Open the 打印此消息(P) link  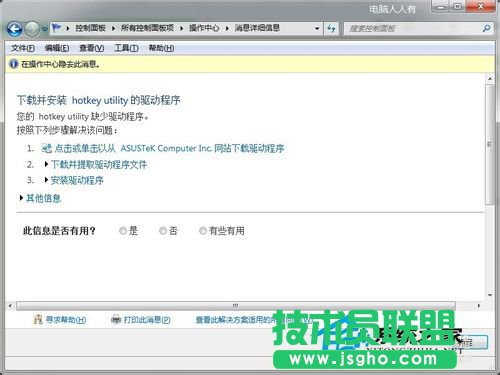pos(147,320)
